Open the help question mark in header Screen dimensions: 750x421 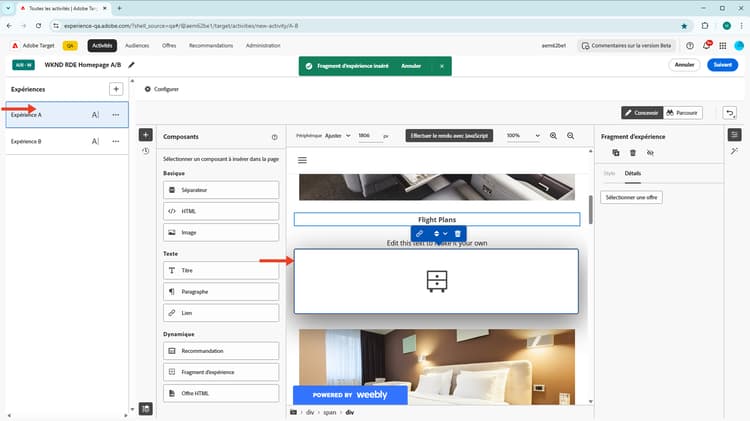pyautogui.click(x=690, y=46)
